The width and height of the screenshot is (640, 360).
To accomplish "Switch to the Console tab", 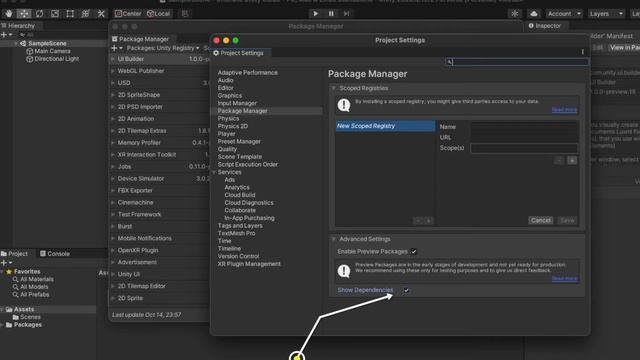I will click(x=55, y=253).
